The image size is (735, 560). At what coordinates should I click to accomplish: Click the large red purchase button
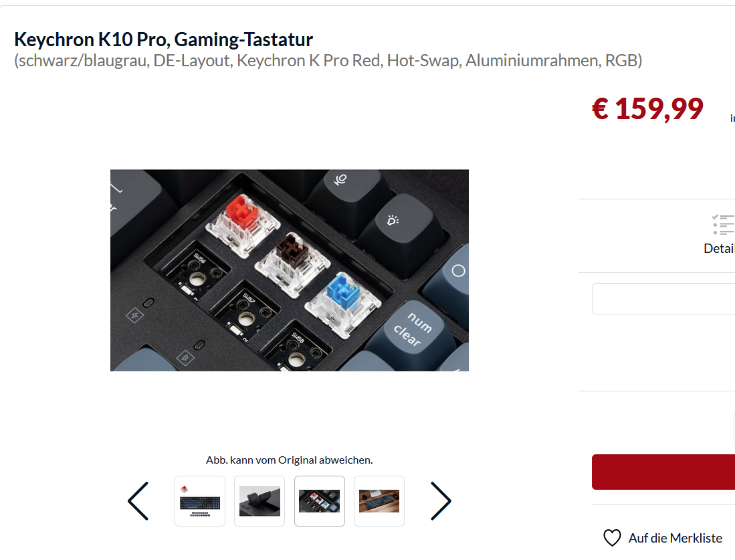pos(663,472)
